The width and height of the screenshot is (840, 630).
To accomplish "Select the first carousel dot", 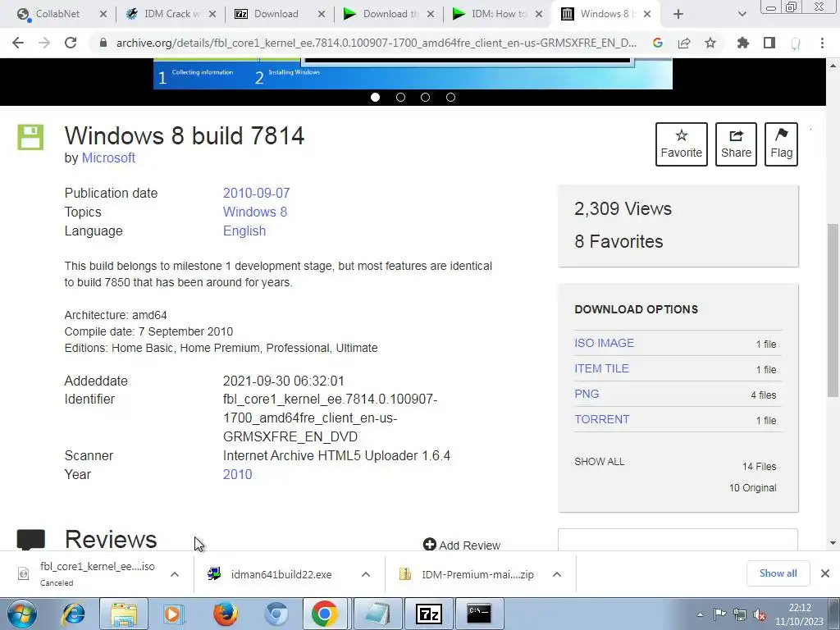I will (x=375, y=97).
